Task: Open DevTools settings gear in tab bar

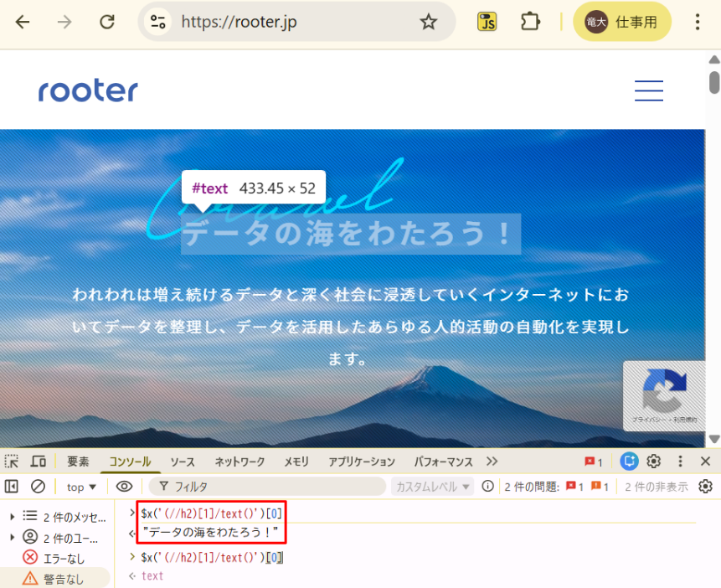Action: [x=654, y=462]
